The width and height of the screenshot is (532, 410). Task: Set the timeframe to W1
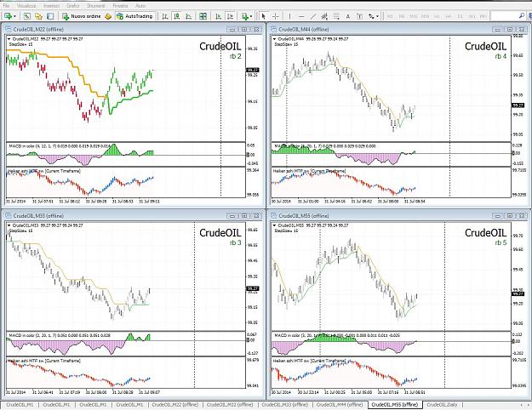pyautogui.click(x=472, y=16)
